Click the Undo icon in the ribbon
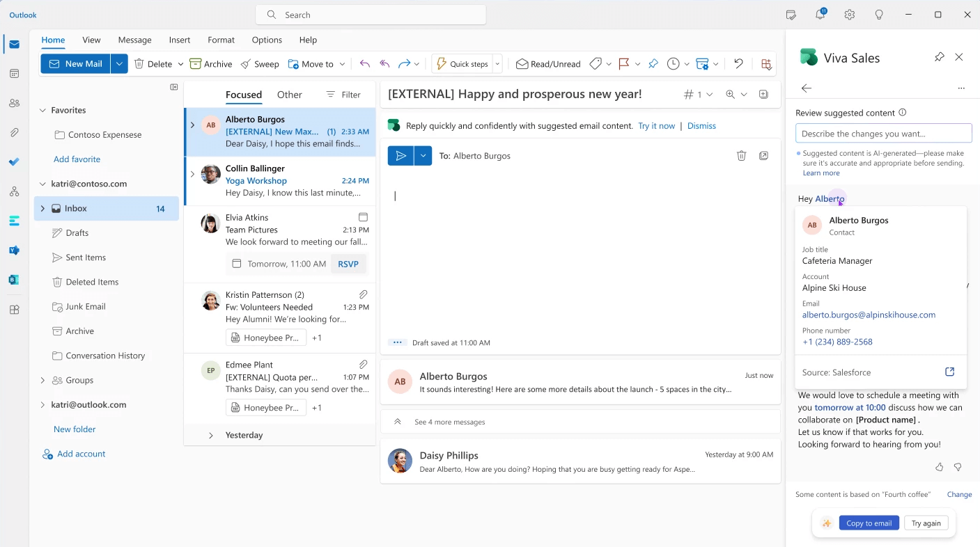Viewport: 980px width, 547px height. (738, 64)
